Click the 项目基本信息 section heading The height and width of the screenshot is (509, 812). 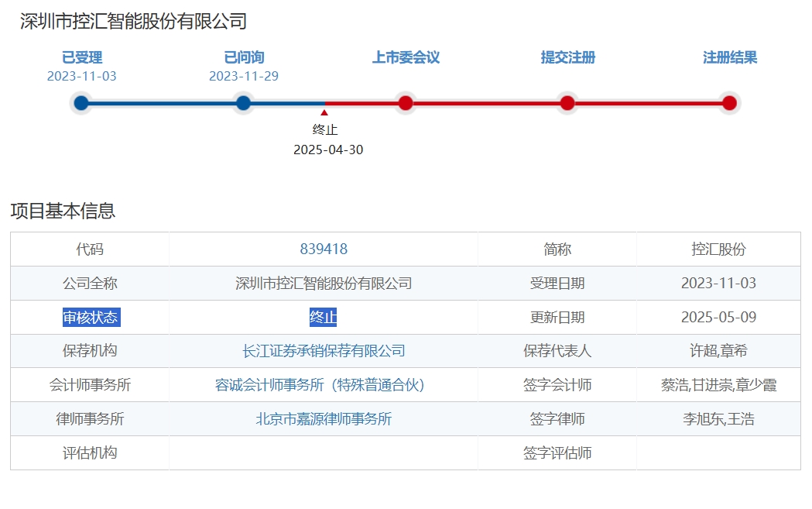click(x=63, y=211)
